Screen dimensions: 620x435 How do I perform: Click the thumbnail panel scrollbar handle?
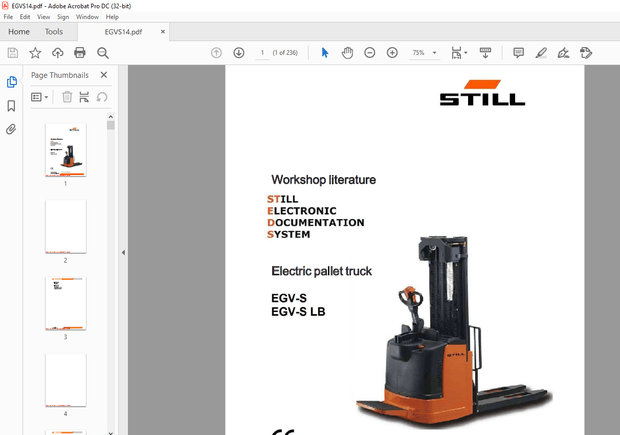111,125
